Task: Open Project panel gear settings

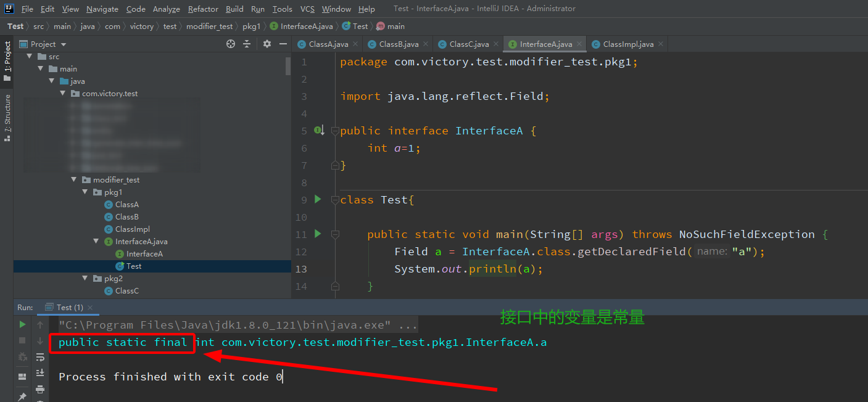Action: coord(267,44)
